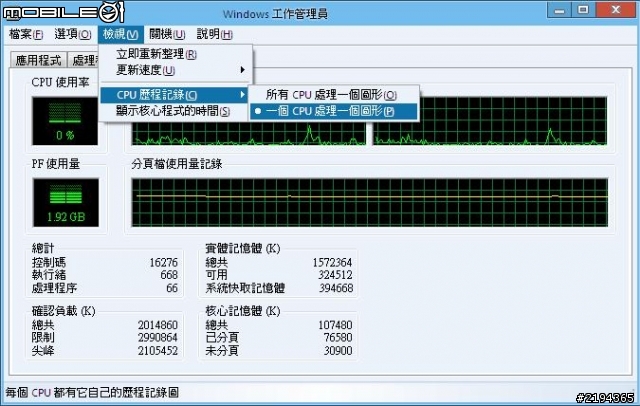
Task: Click the first CPU history graph
Action: click(x=249, y=133)
